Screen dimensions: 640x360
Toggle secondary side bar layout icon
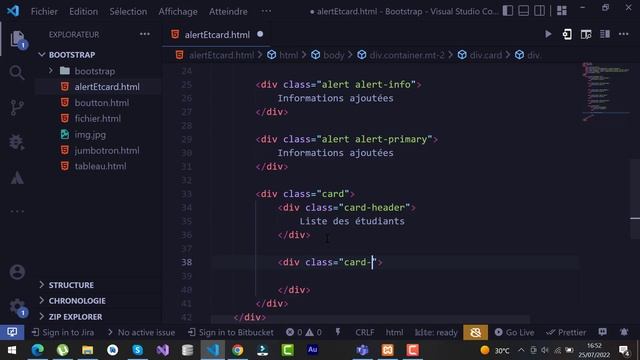539,11
